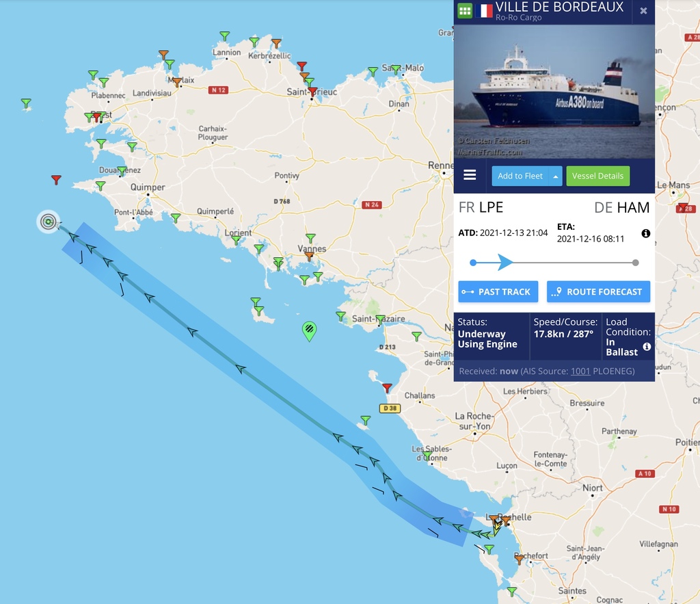Open AIS source 1001 link

pyautogui.click(x=580, y=371)
